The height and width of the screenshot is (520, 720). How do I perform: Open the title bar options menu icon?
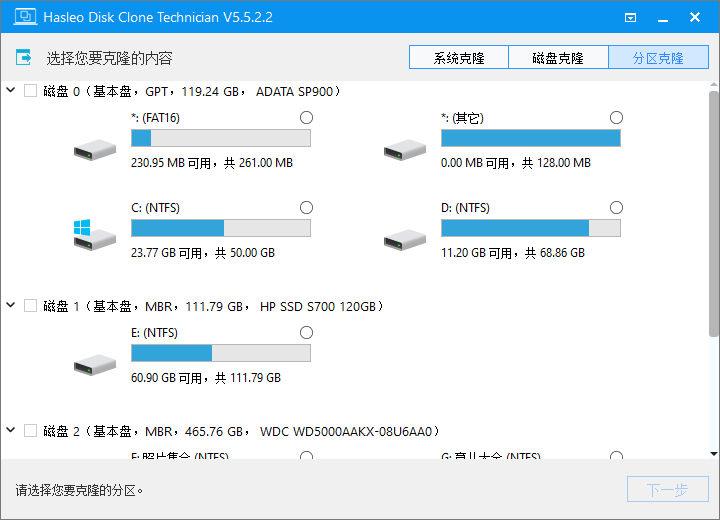click(631, 17)
